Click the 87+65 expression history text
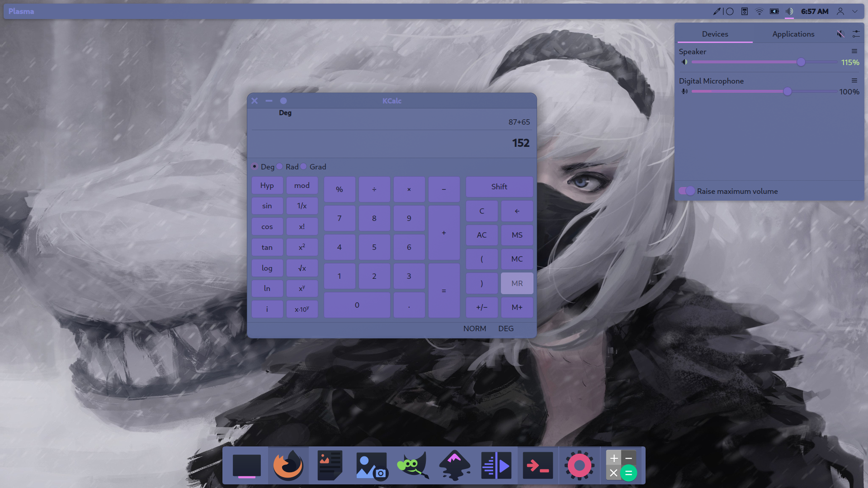868x488 pixels. point(519,122)
